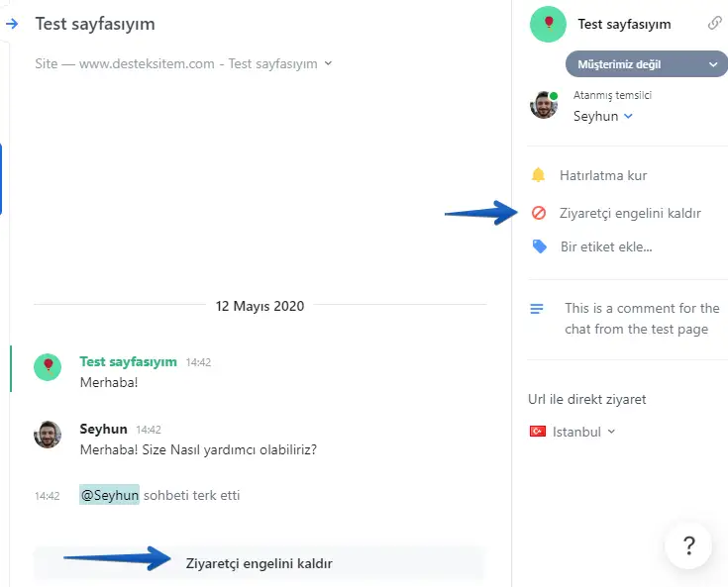Choose 'Bir etiket ekle...' option
This screenshot has height=587, width=728.
pos(606,246)
